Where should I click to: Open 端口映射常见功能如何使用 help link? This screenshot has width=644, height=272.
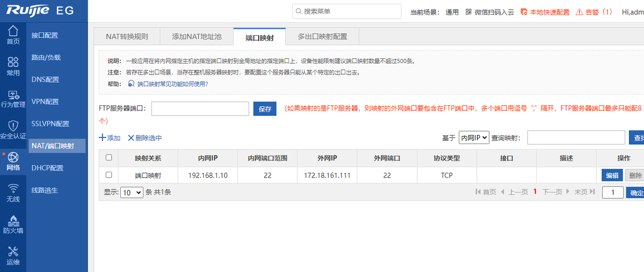[172, 84]
